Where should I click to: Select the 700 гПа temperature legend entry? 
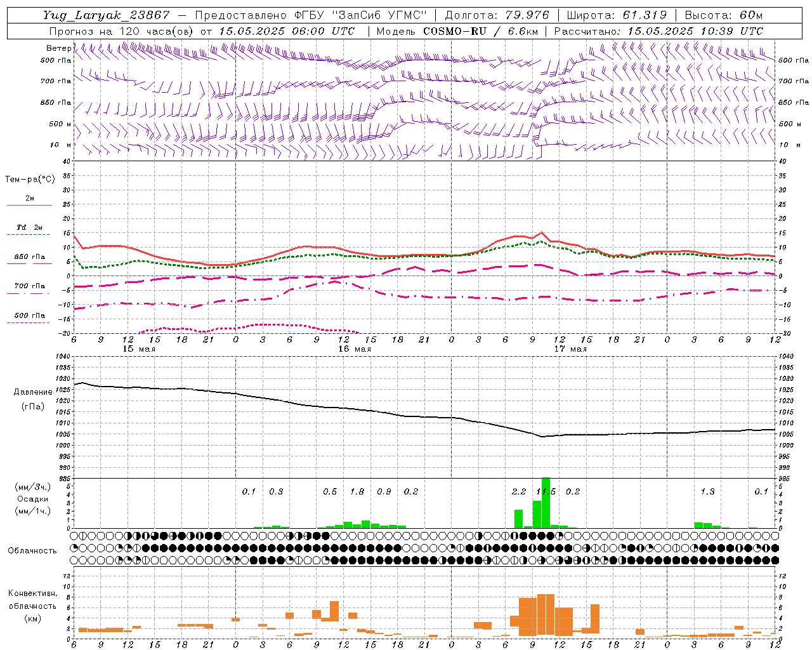click(x=30, y=286)
